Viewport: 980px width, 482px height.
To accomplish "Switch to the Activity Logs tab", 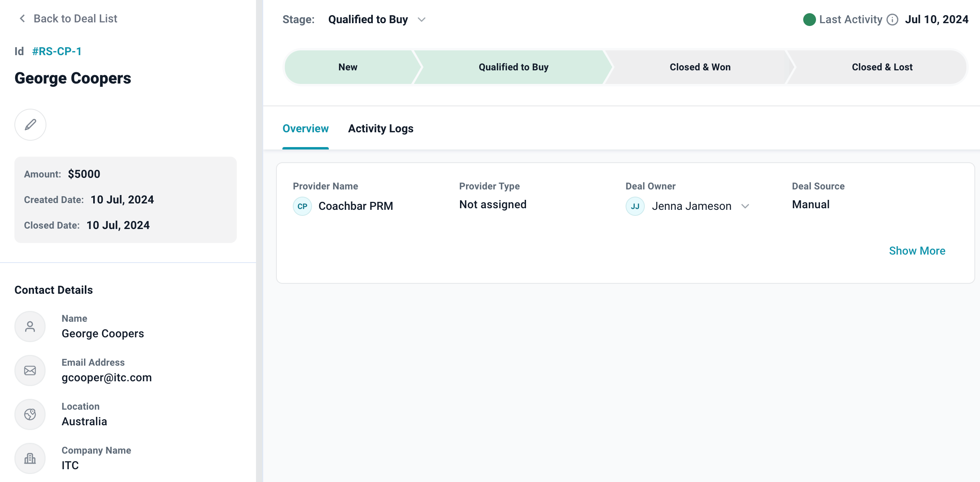I will click(380, 129).
